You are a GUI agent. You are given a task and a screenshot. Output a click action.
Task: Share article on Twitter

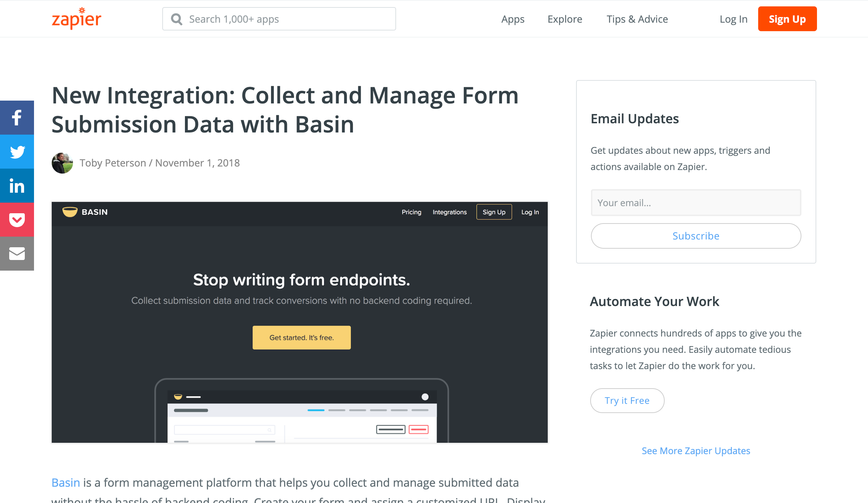coord(17,152)
